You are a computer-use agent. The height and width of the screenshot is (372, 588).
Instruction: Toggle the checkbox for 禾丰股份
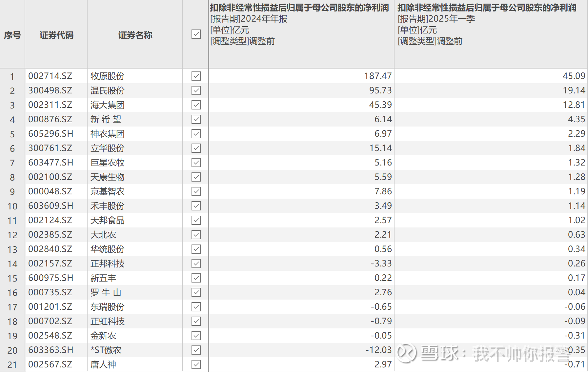[x=196, y=206]
